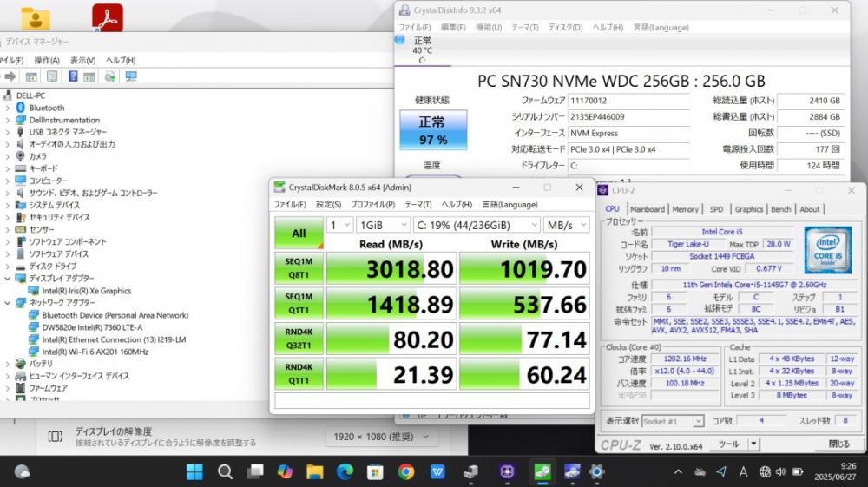Click the 閉じる button in CPU-Z

[838, 444]
